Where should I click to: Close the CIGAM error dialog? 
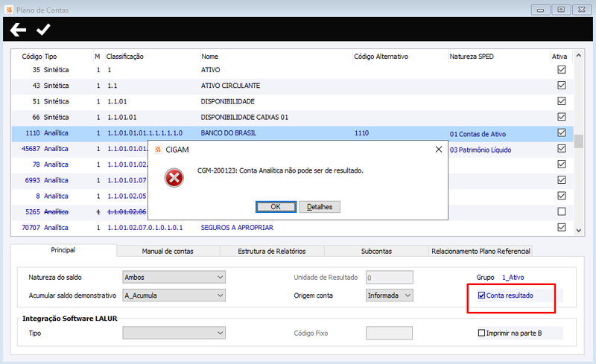click(438, 150)
